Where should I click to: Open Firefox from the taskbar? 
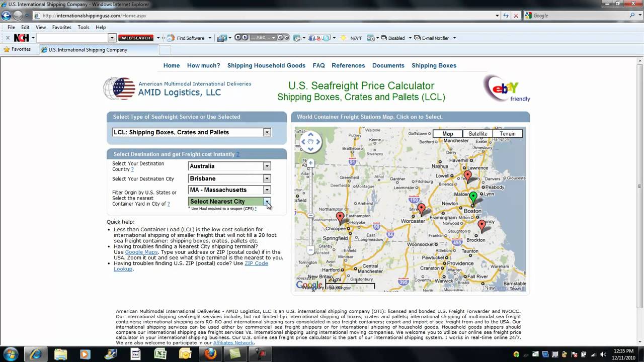pos(210,354)
